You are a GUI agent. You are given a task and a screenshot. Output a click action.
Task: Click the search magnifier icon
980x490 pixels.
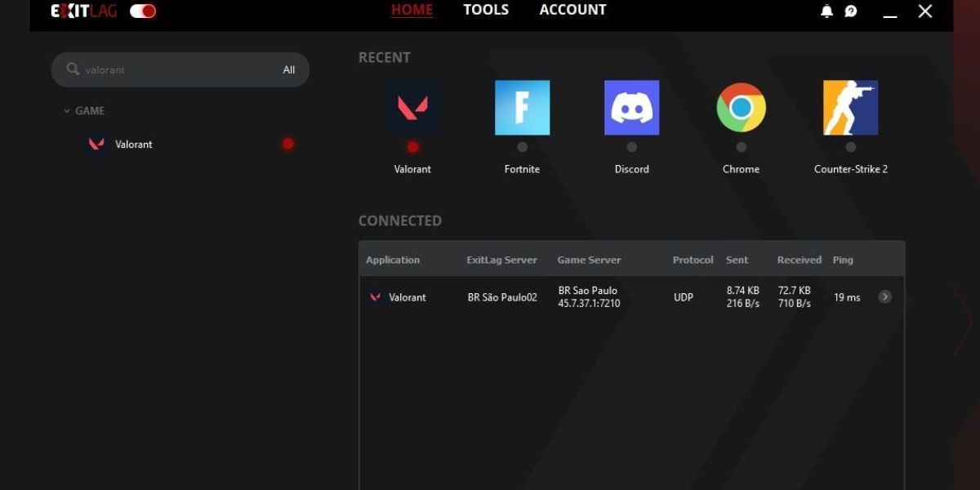click(x=73, y=69)
